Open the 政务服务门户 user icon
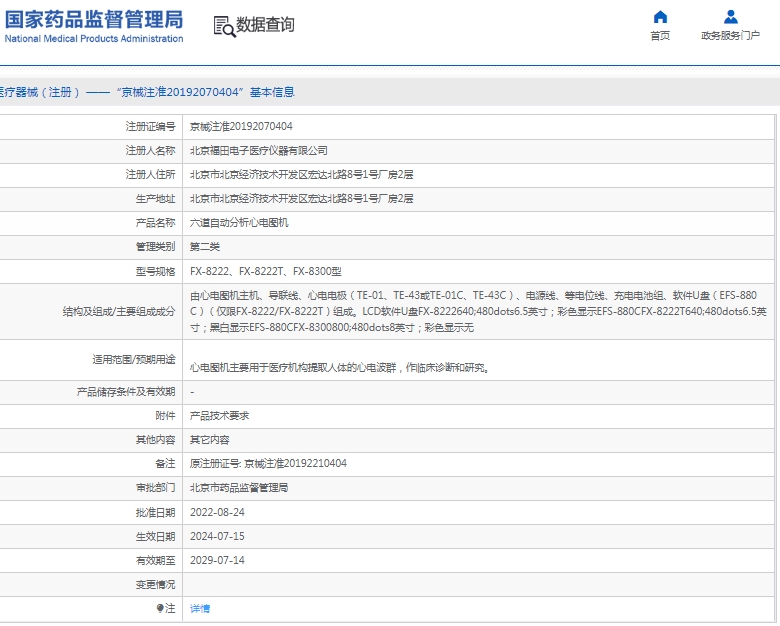The image size is (780, 626). pyautogui.click(x=731, y=17)
